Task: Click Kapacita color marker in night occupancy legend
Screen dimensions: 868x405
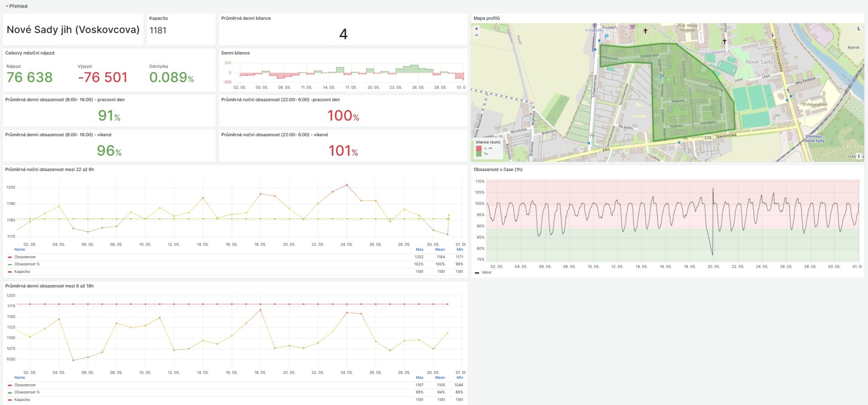Action: click(x=10, y=272)
